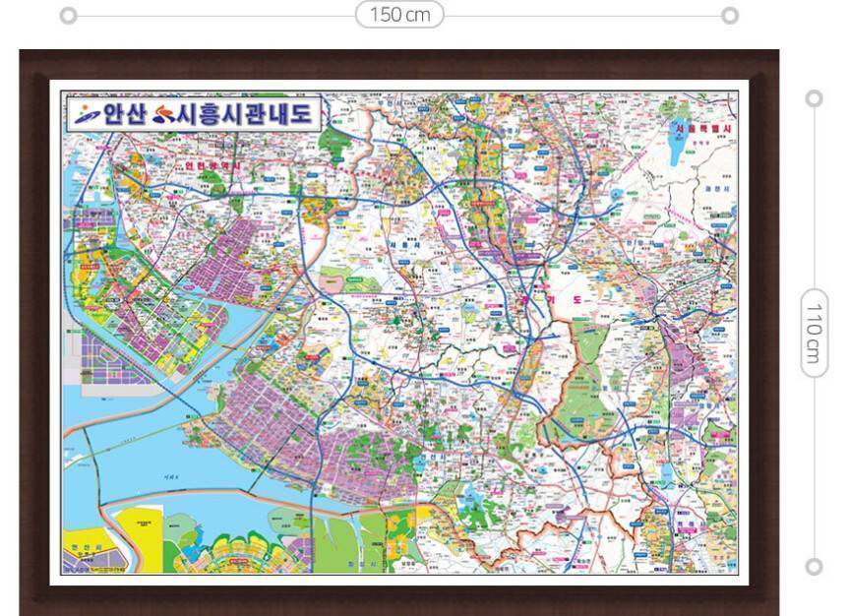The width and height of the screenshot is (848, 616).
Task: Click the red 인천광역시 label on map
Action: [212, 167]
